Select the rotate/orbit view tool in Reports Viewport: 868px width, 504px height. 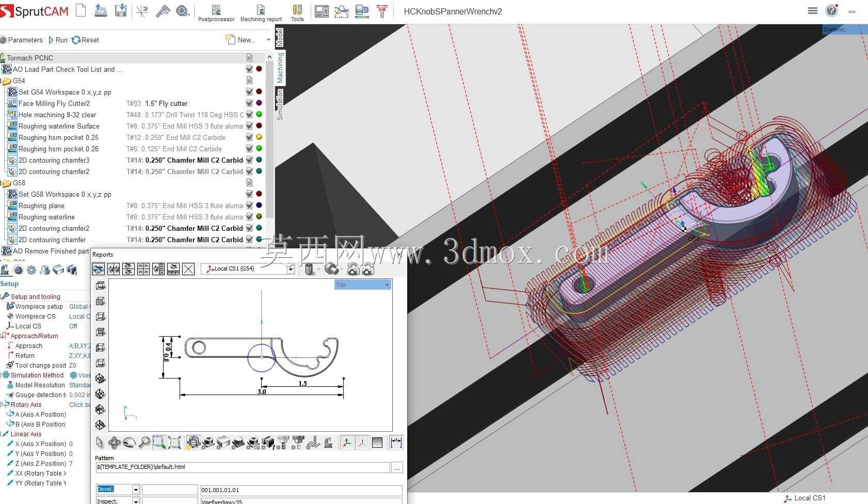pyautogui.click(x=114, y=443)
